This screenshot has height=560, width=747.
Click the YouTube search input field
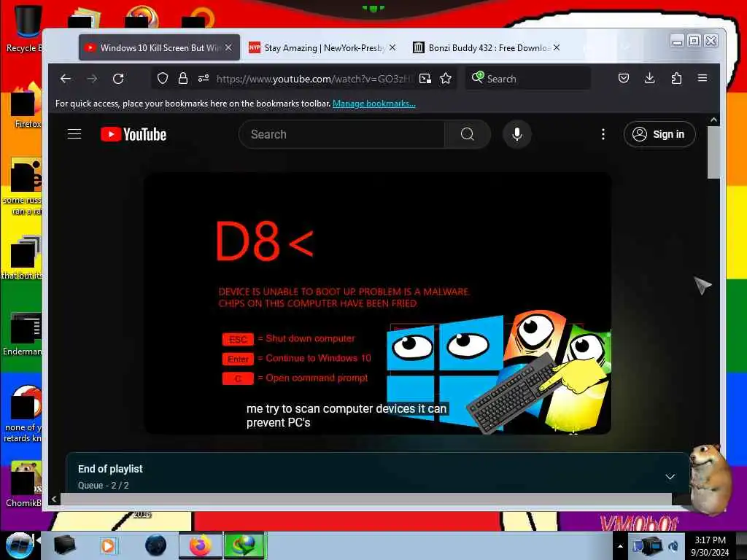point(342,134)
